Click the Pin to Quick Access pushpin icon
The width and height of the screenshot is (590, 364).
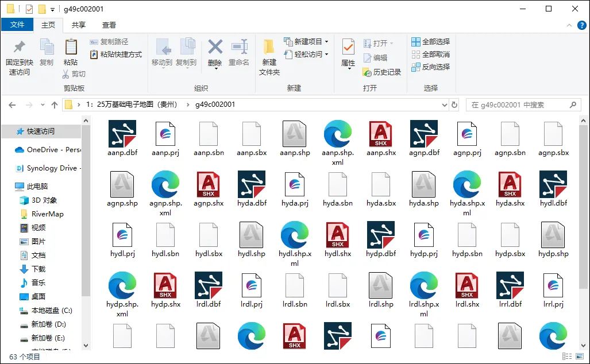19,47
